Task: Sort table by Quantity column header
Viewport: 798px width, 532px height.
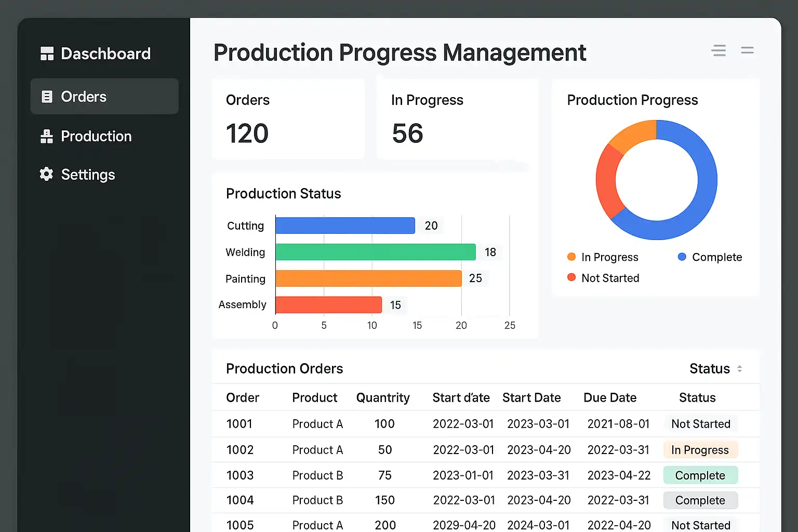Action: pos(382,398)
